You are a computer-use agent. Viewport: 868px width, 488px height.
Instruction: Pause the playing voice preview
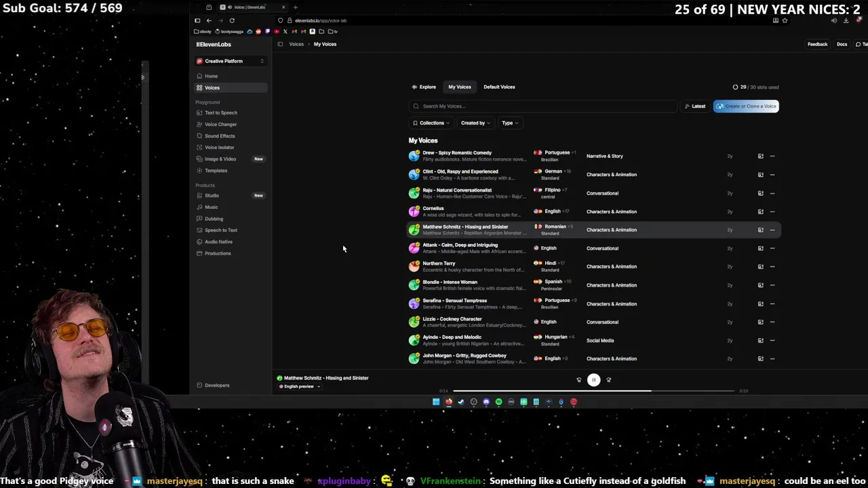tap(593, 380)
